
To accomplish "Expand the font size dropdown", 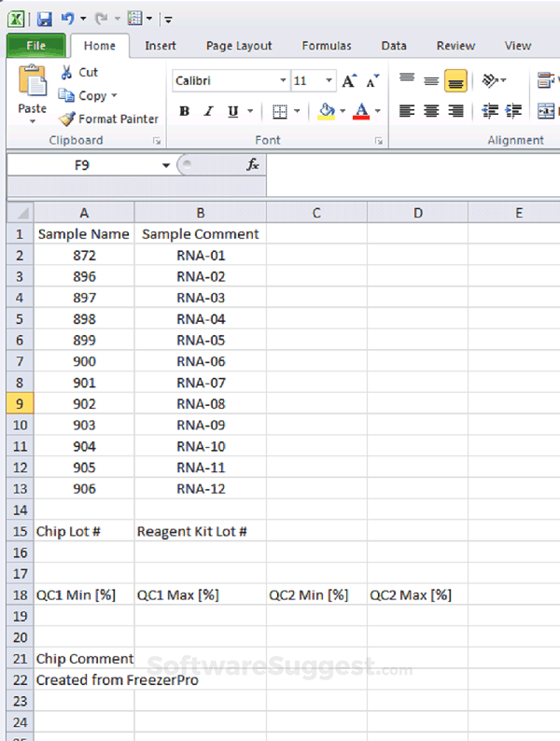I will click(x=329, y=81).
